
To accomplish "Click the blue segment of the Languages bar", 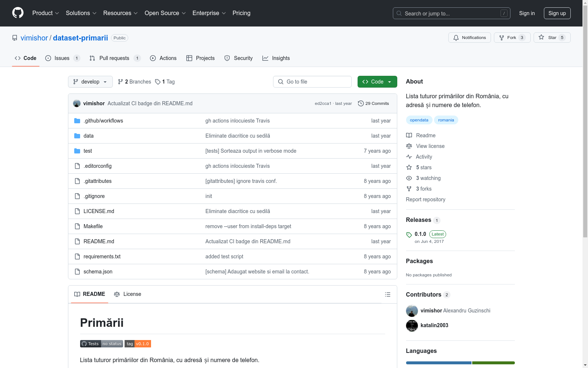I will pos(439,363).
